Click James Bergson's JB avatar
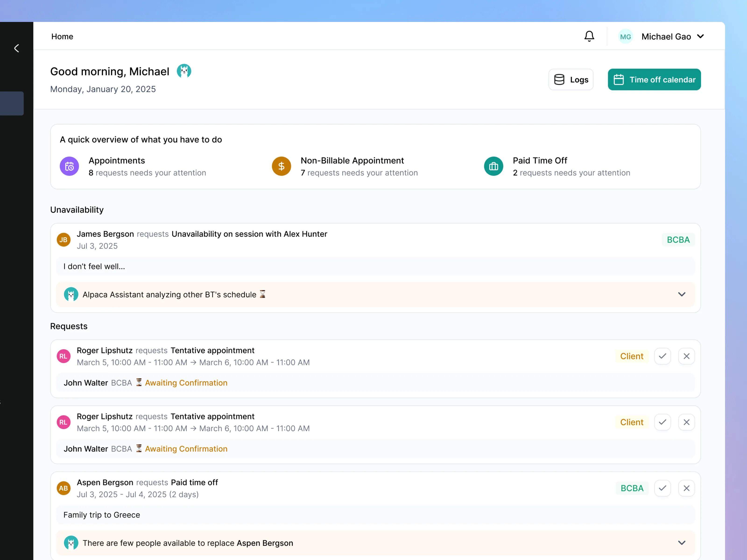The image size is (747, 560). tap(63, 240)
